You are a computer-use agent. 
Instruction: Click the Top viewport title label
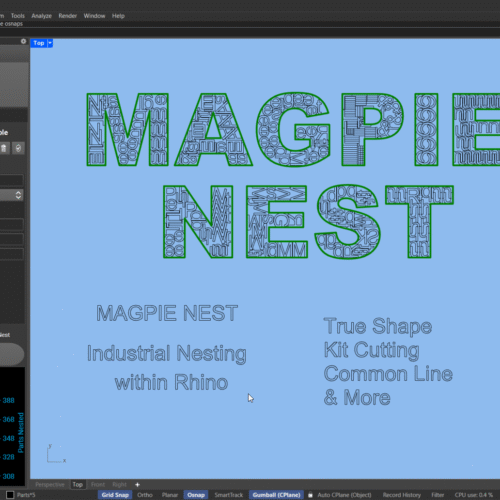tap(39, 43)
